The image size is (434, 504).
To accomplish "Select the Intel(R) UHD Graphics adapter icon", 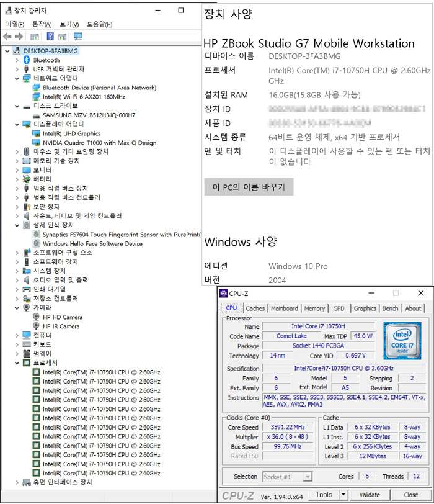I will (37, 133).
